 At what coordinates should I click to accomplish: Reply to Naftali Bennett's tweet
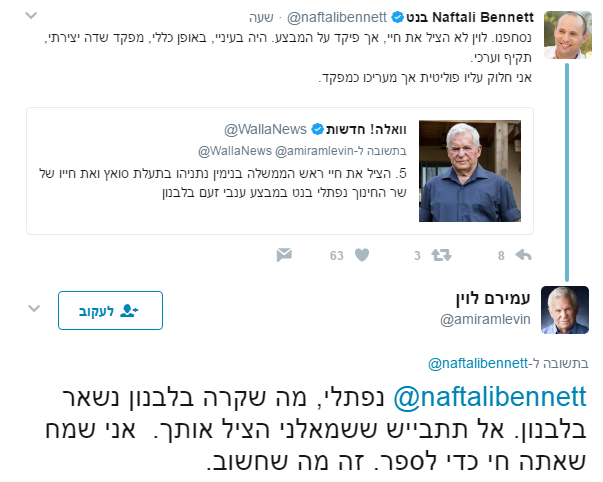pos(521,255)
